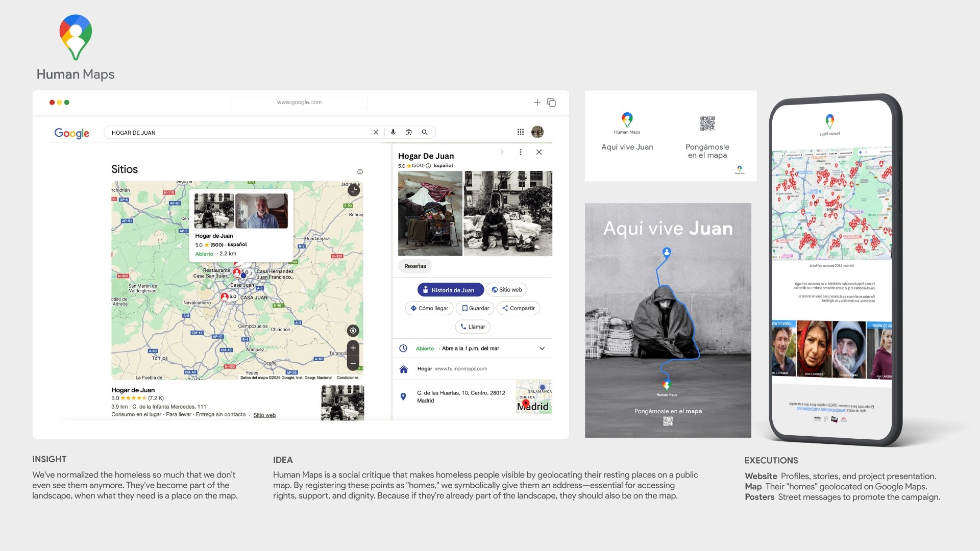Open a new browser tab with plus

(x=537, y=103)
